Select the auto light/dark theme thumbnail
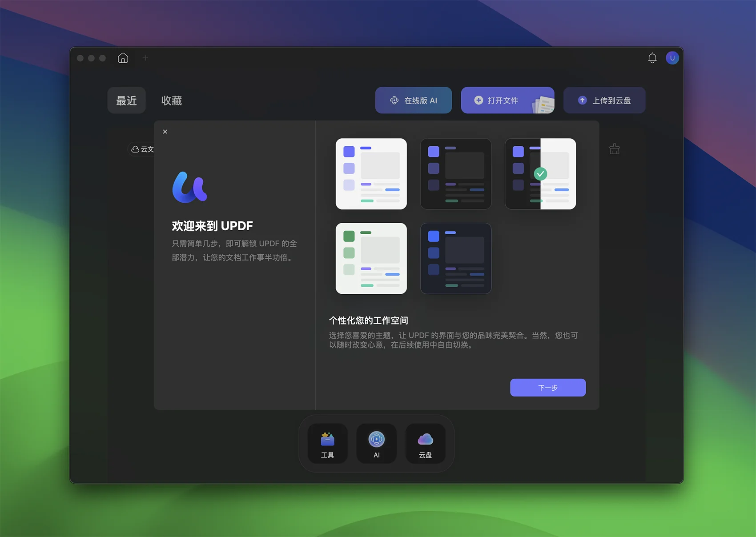Viewport: 756px width, 537px height. pyautogui.click(x=540, y=174)
